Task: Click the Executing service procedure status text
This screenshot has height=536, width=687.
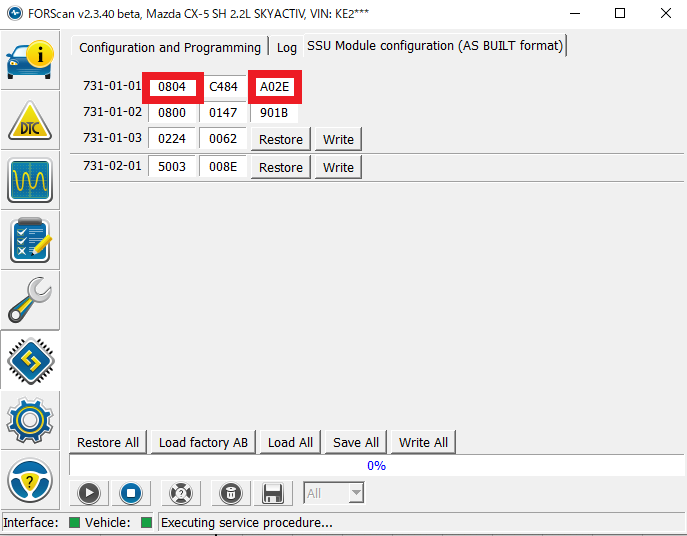Action: pyautogui.click(x=247, y=522)
